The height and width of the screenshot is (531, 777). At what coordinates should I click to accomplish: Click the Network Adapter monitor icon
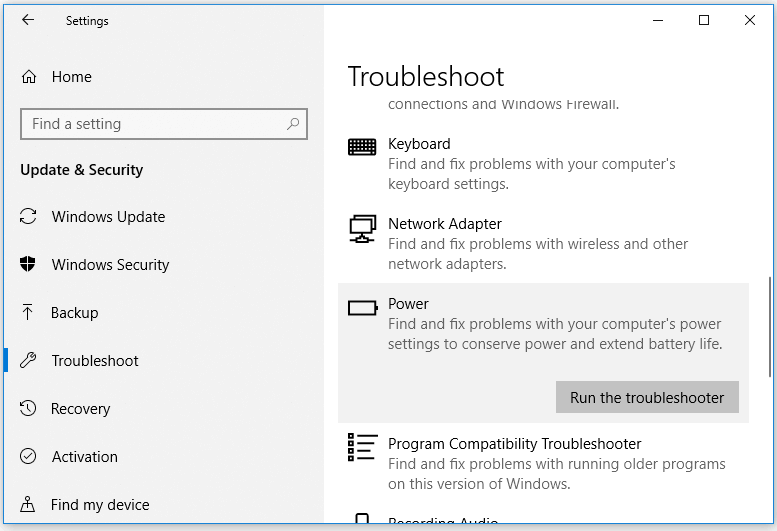[362, 229]
